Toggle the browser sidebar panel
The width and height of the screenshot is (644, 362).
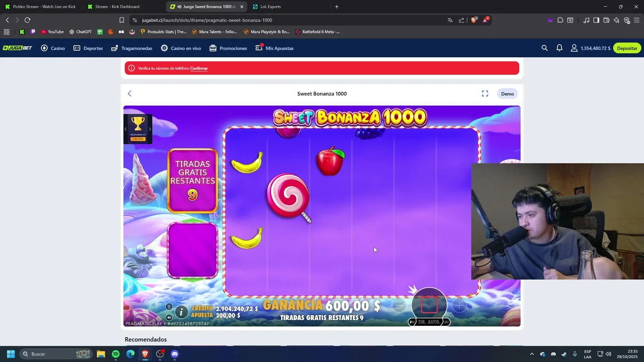(596, 20)
